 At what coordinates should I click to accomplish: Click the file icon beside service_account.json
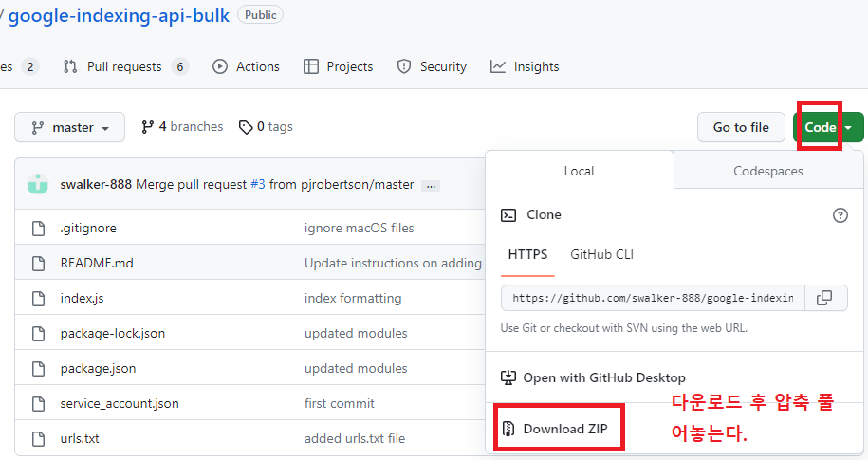(38, 403)
